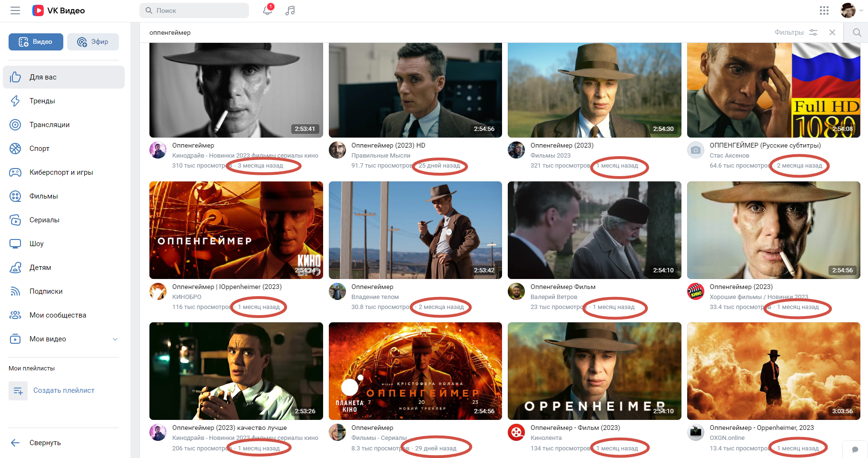Image resolution: width=868 pixels, height=458 pixels.
Task: Click the magnifier search button
Action: click(857, 32)
